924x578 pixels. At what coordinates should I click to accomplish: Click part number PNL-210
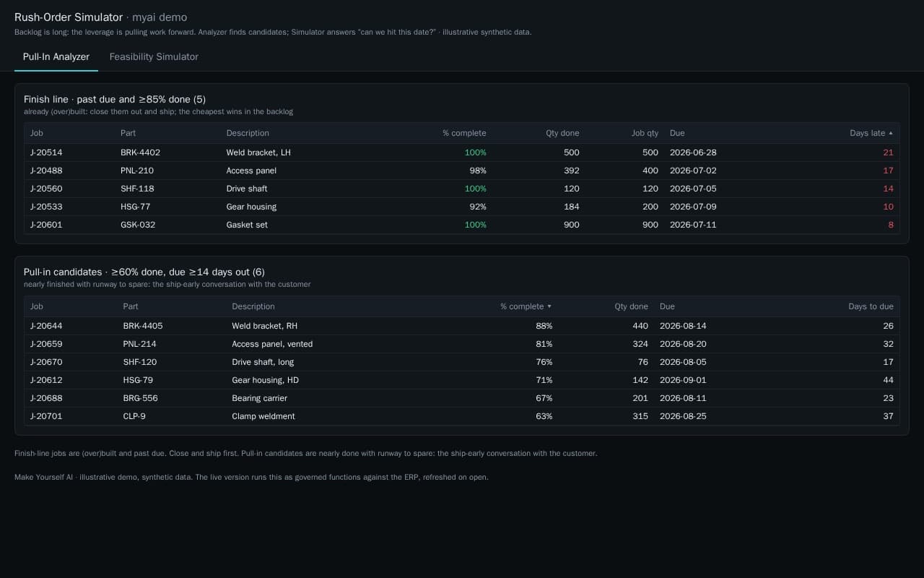coord(137,171)
